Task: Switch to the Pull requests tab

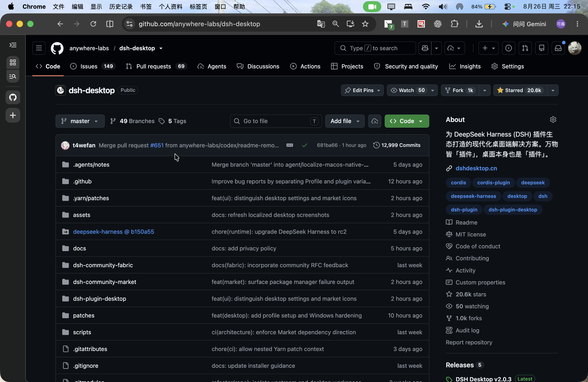Action: (156, 66)
